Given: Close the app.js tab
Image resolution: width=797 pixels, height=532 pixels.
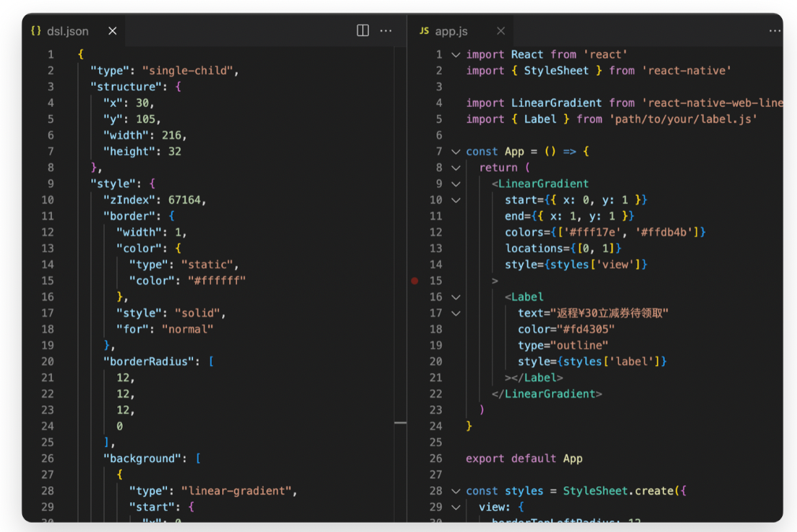Looking at the screenshot, I should pyautogui.click(x=501, y=31).
